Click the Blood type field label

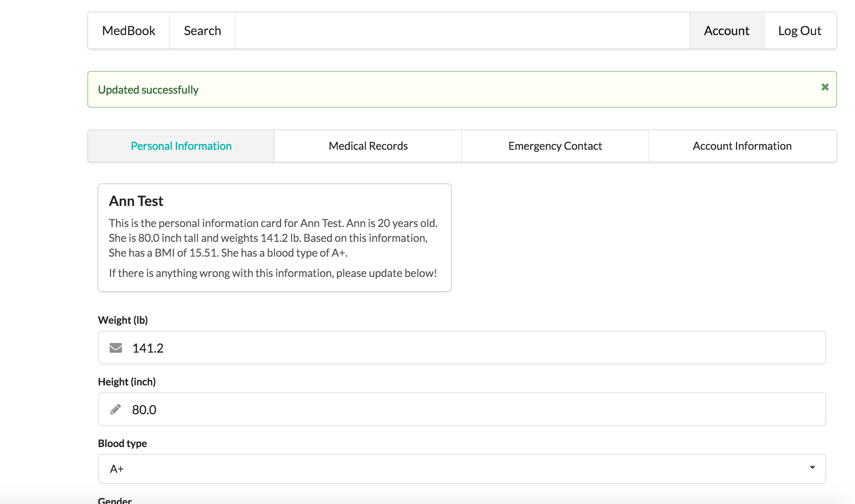click(x=122, y=444)
